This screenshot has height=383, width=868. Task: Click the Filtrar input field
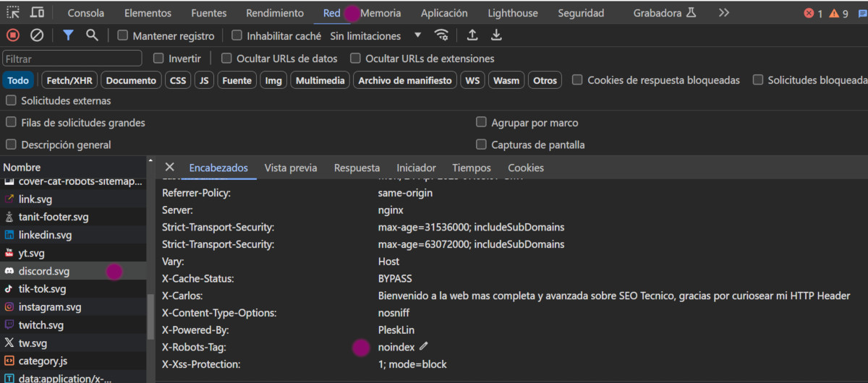72,59
